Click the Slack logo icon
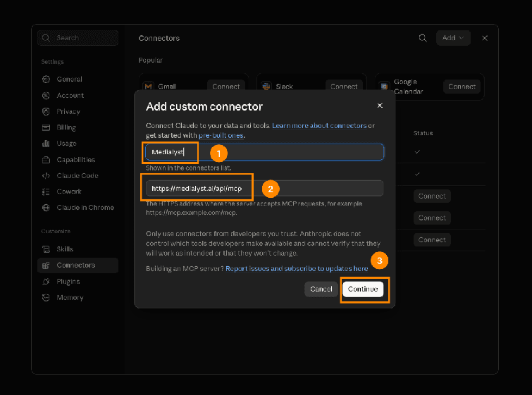532x395 pixels. [x=266, y=87]
